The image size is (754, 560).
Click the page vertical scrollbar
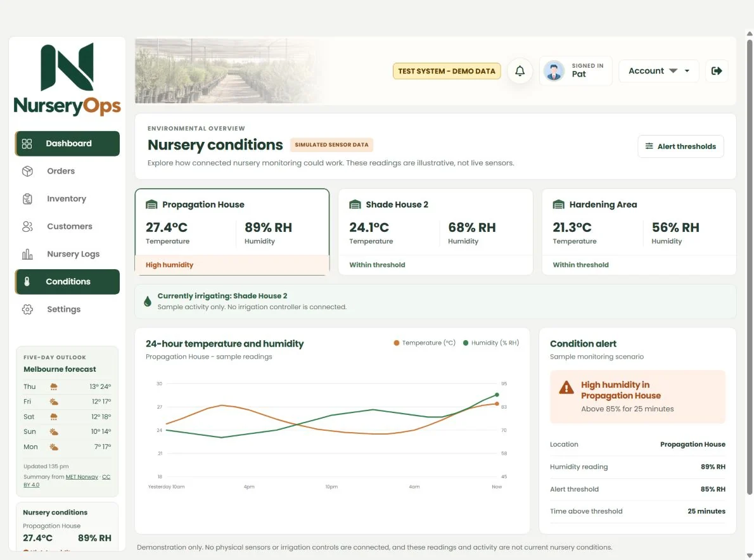coord(749,267)
